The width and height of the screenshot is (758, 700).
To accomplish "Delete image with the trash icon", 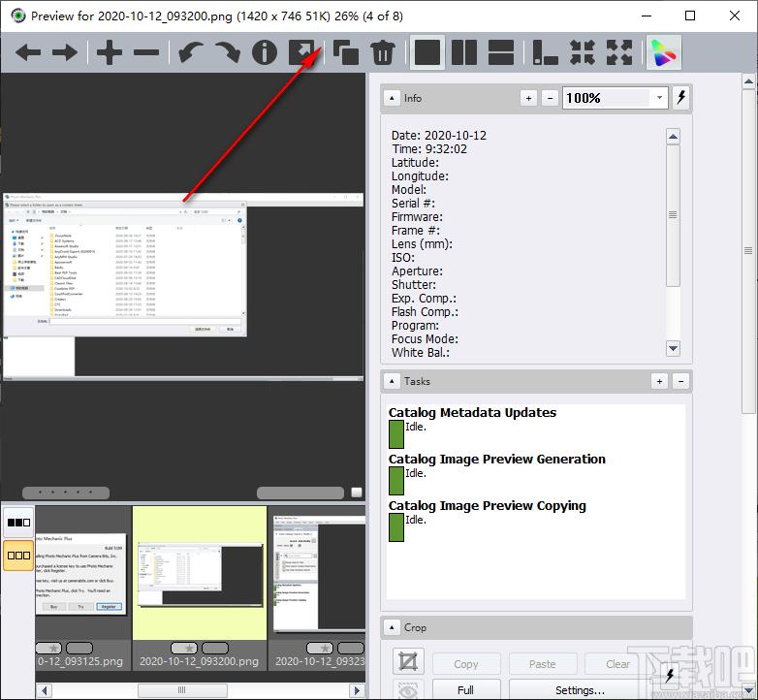I will [x=382, y=52].
